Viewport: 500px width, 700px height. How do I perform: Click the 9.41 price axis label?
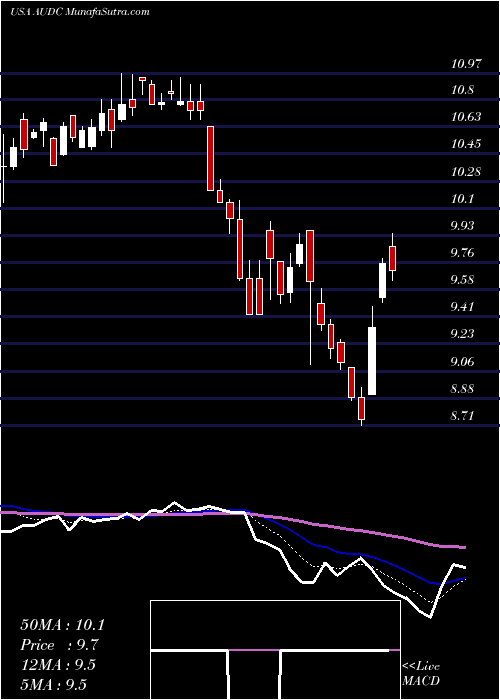pos(464,307)
